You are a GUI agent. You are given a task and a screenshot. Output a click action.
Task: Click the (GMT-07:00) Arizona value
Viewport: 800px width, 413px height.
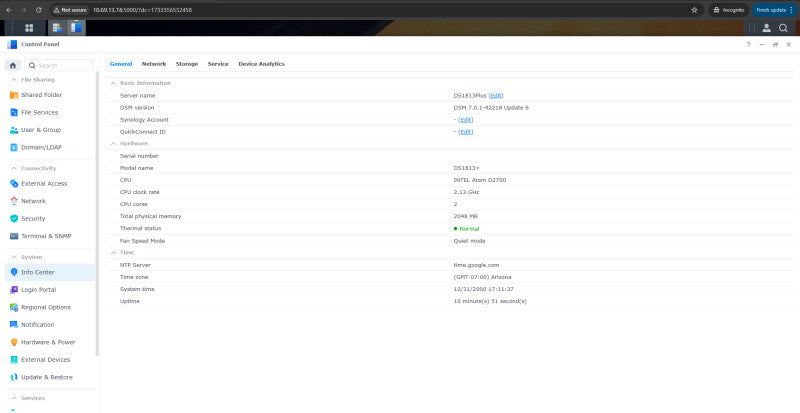[482, 277]
